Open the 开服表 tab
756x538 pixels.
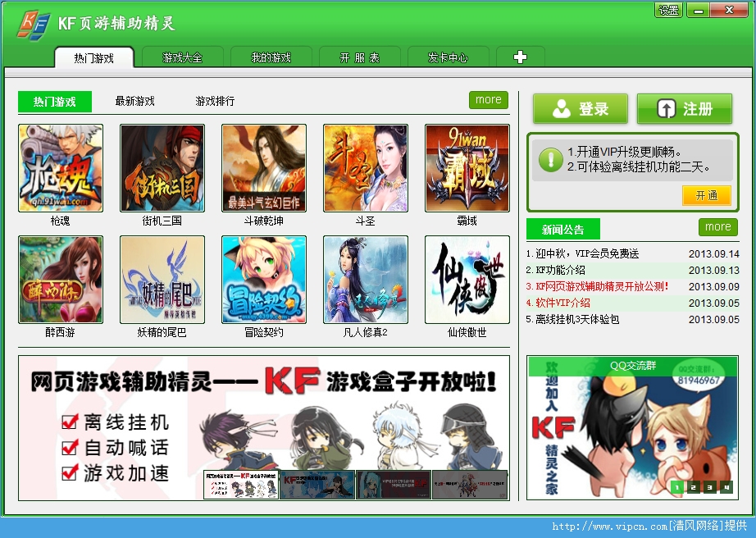click(x=360, y=58)
